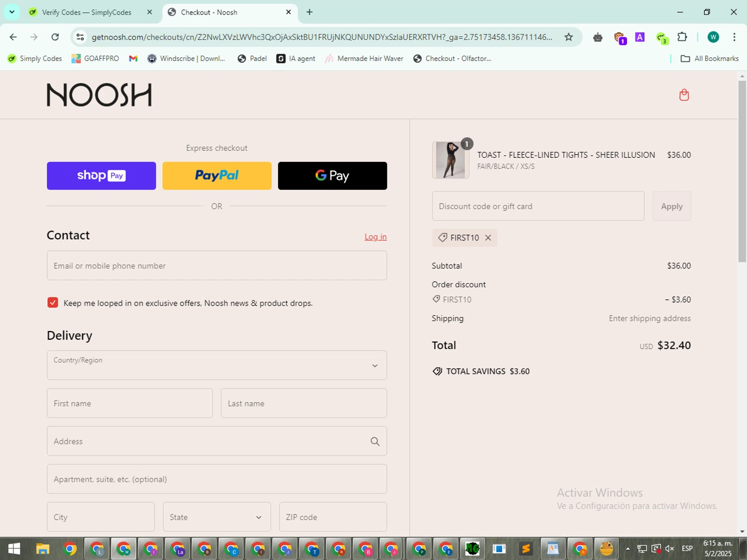The height and width of the screenshot is (560, 747).
Task: Focus the ZIP code field
Action: tap(333, 517)
